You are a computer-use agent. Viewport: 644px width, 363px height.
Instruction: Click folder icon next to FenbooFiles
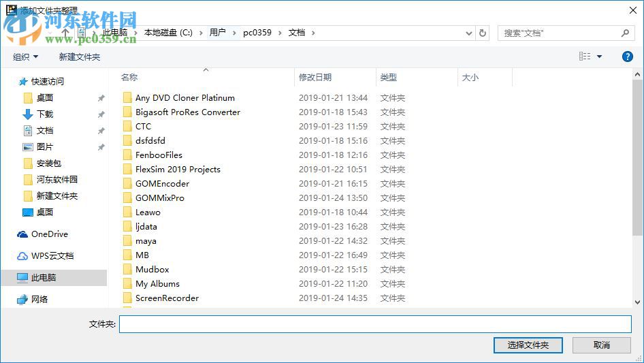tap(127, 155)
